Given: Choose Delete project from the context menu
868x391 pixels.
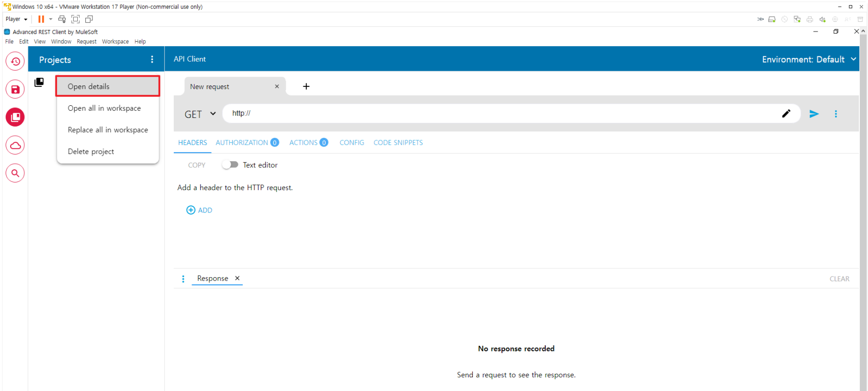Looking at the screenshot, I should 108,152.
